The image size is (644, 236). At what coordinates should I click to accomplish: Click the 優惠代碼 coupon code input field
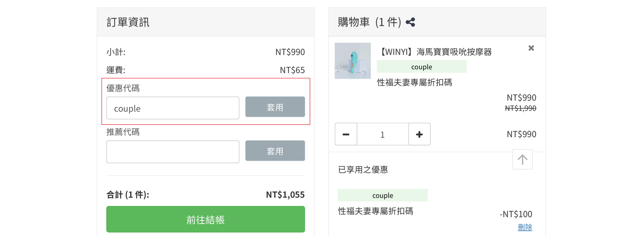pyautogui.click(x=172, y=108)
